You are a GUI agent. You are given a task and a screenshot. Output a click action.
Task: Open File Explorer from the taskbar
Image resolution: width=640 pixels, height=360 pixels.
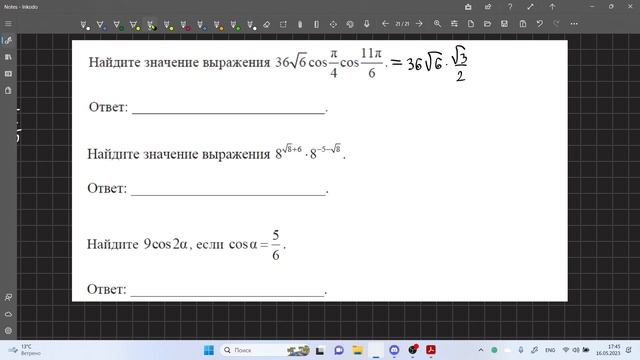358,350
